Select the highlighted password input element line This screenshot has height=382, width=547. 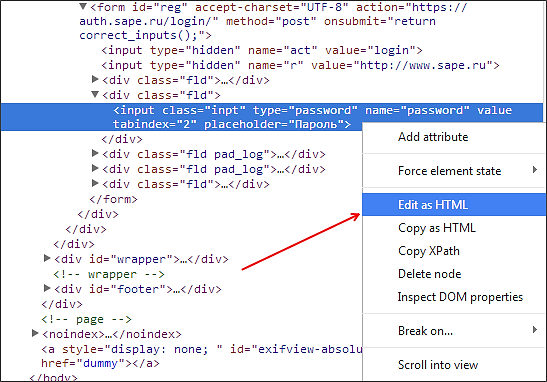272,117
